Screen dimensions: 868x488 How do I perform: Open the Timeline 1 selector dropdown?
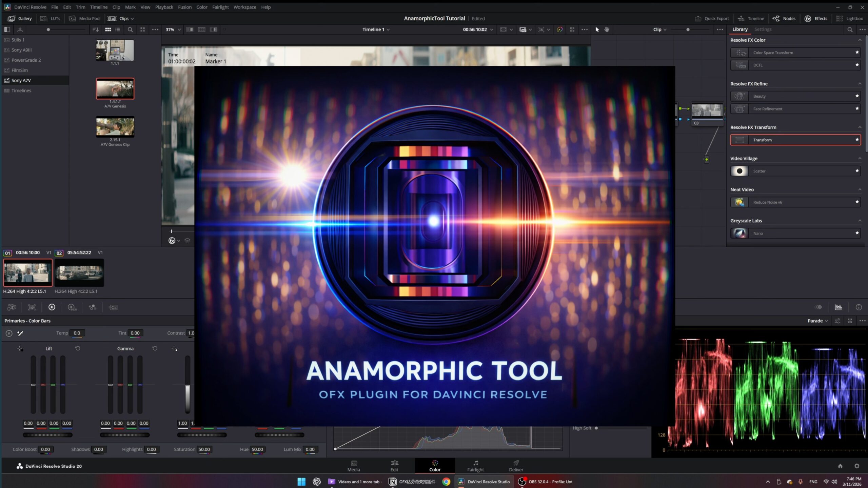coord(376,29)
